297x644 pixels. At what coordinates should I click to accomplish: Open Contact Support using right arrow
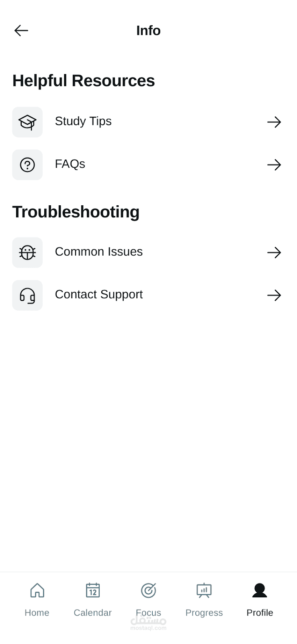pyautogui.click(x=274, y=295)
